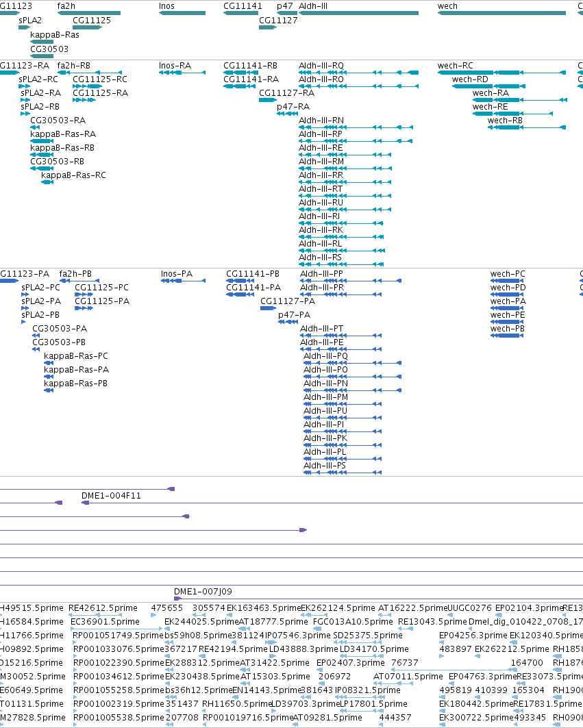This screenshot has height=728, width=583.
Task: Select transcript Inos-RA
Action: click(175, 66)
